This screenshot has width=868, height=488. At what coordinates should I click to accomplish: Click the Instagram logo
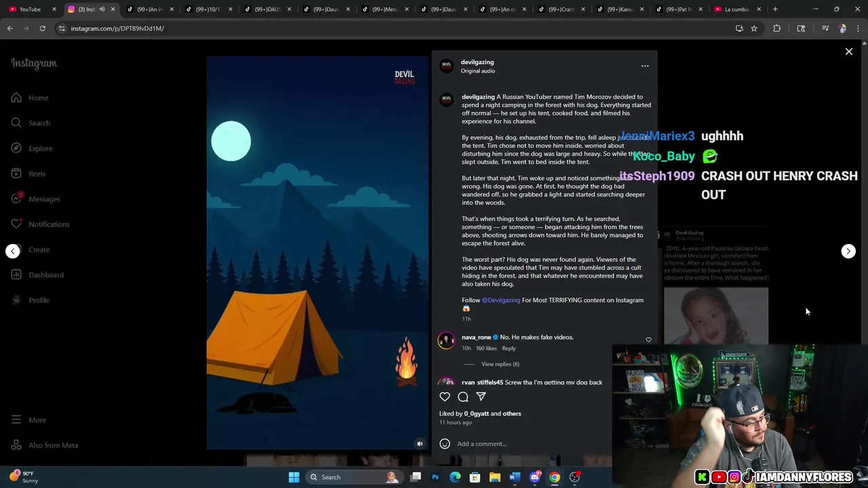34,64
